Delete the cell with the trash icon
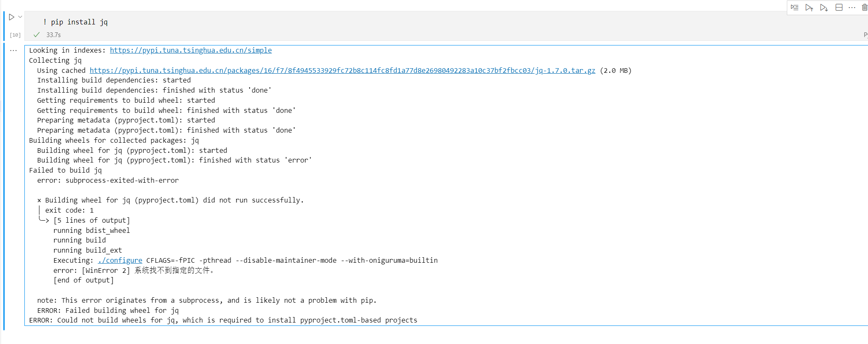Image resolution: width=868 pixels, height=344 pixels. [x=864, y=8]
